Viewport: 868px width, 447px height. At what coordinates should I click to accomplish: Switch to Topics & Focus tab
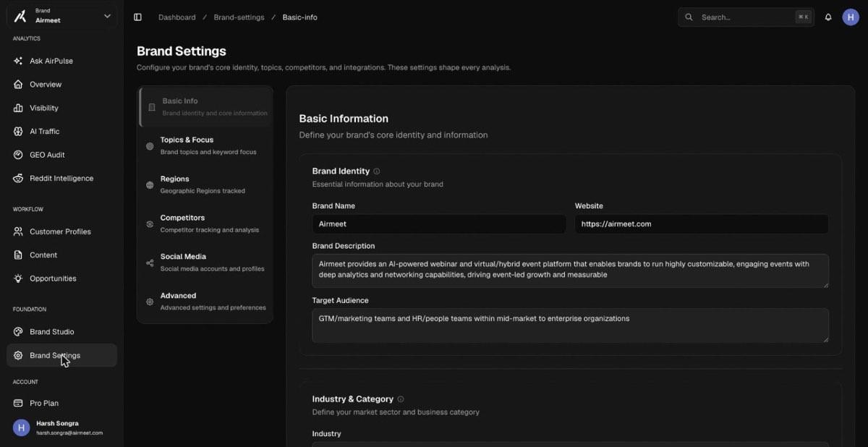point(205,146)
